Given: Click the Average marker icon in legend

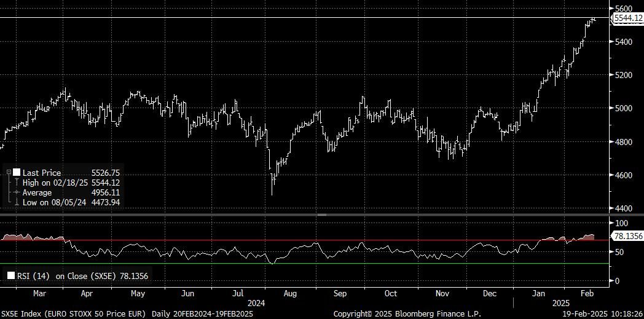Looking at the screenshot, I should (x=17, y=192).
